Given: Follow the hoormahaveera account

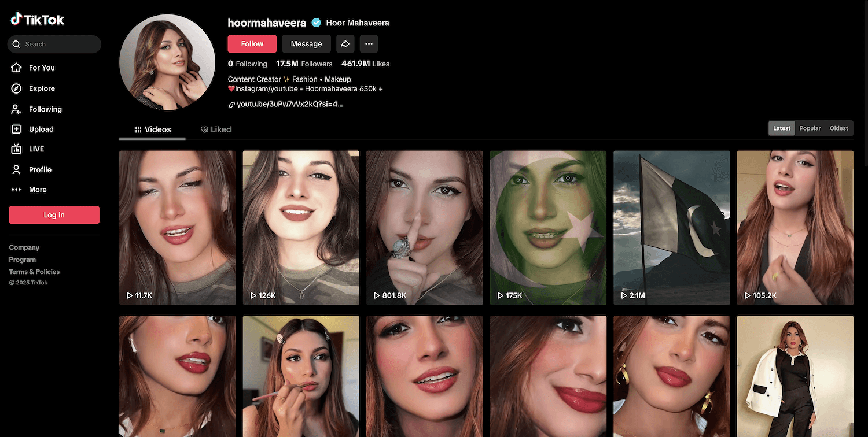Looking at the screenshot, I should pos(252,44).
